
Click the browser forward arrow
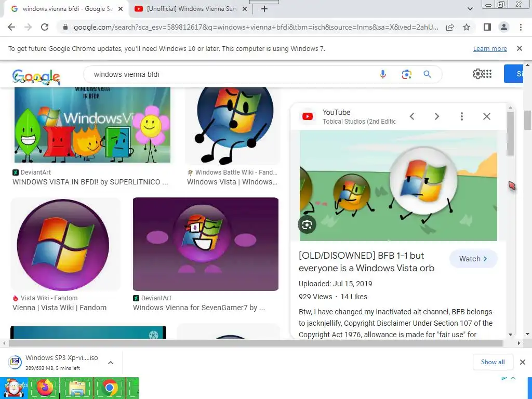[28, 27]
